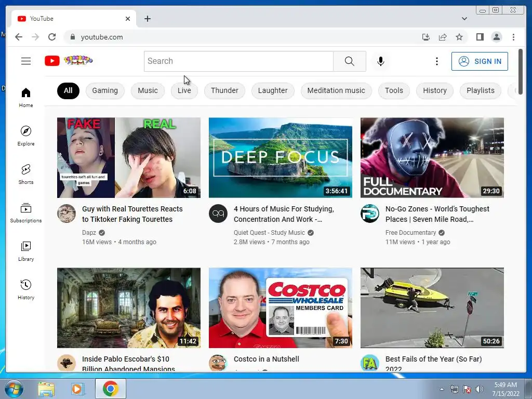Open YouTube settings three-dot menu
The image size is (532, 399).
[436, 61]
